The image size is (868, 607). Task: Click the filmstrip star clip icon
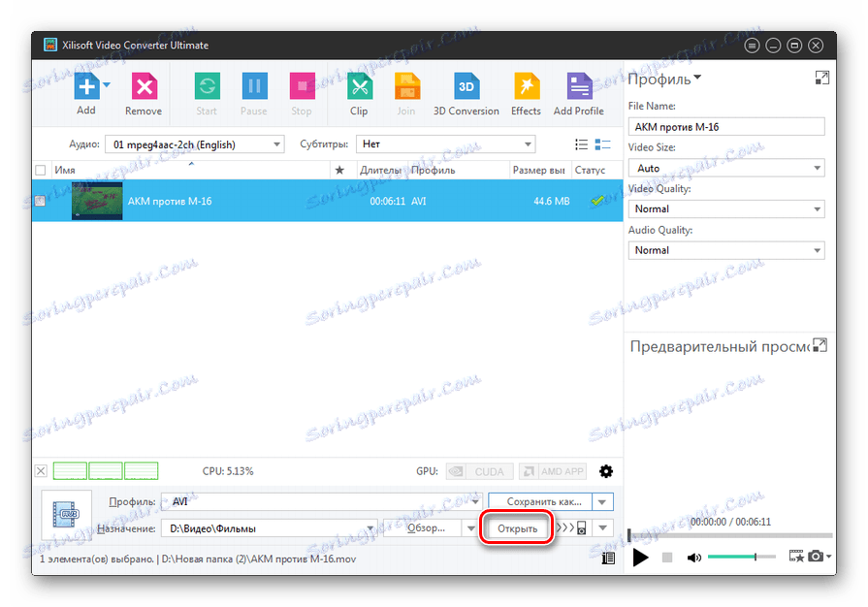coord(796,557)
